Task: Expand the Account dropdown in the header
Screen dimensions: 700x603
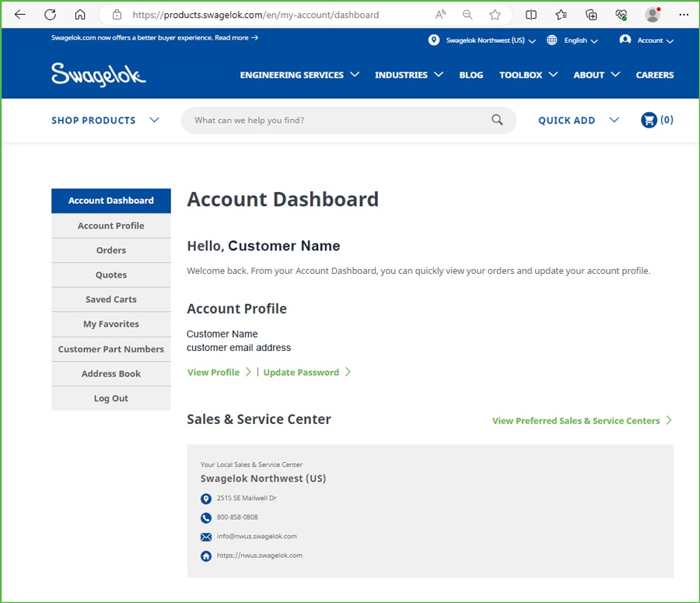Action: click(655, 40)
